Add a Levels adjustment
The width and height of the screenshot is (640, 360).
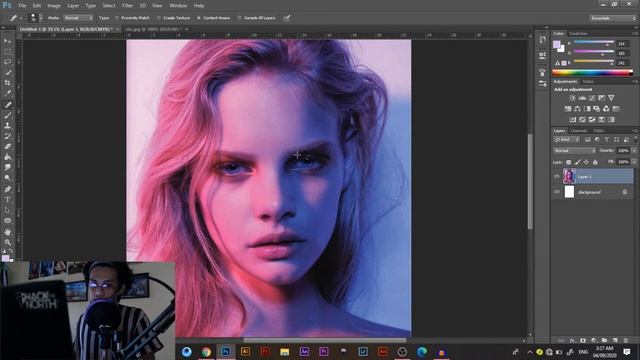(x=582, y=98)
